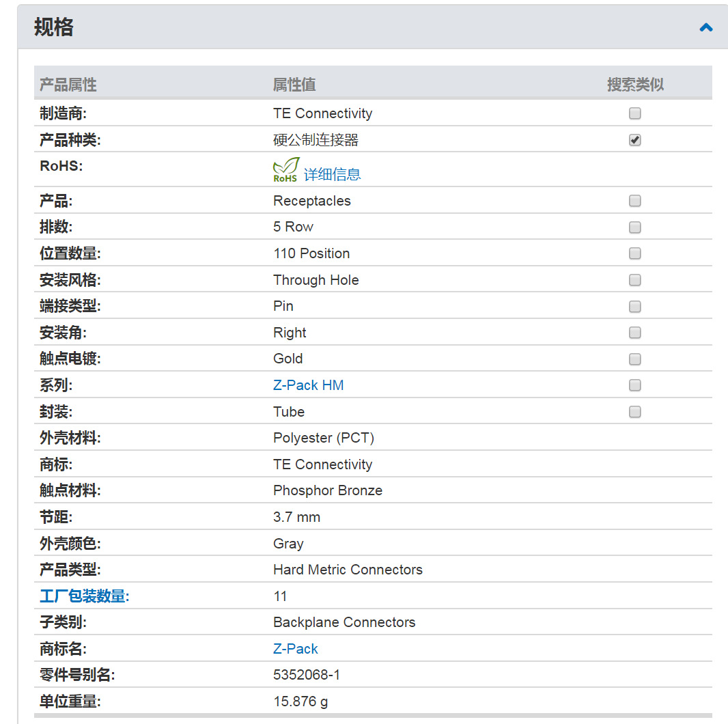This screenshot has height=724, width=728.
Task: Click the Polyester (PCT) value
Action: point(324,438)
